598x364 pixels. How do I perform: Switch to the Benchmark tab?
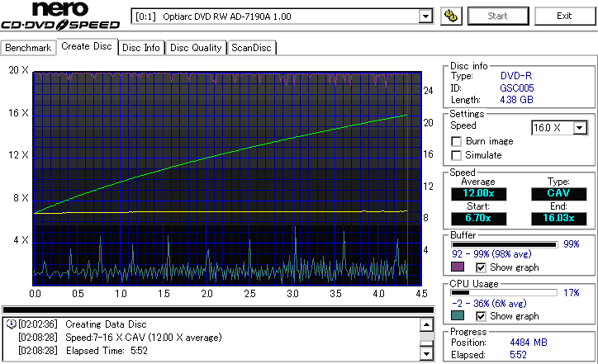28,48
